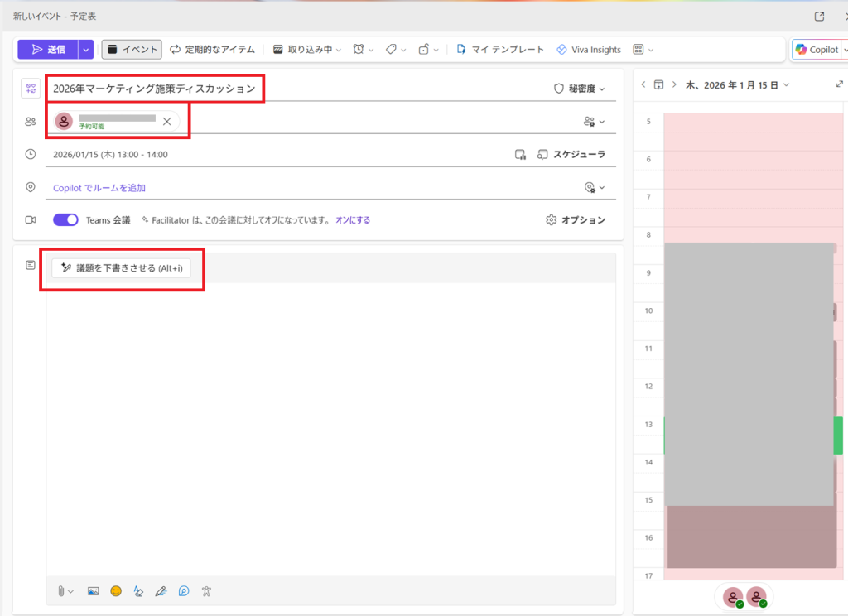Click the accessibility checker icon
Viewport: 848px width, 616px height.
coord(207,591)
